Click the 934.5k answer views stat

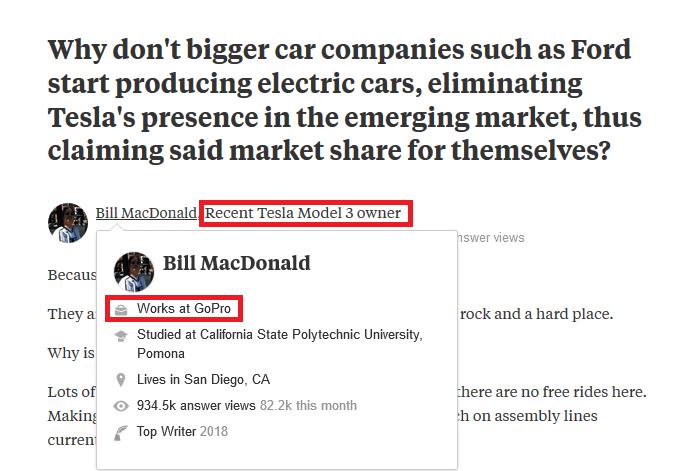click(x=196, y=406)
